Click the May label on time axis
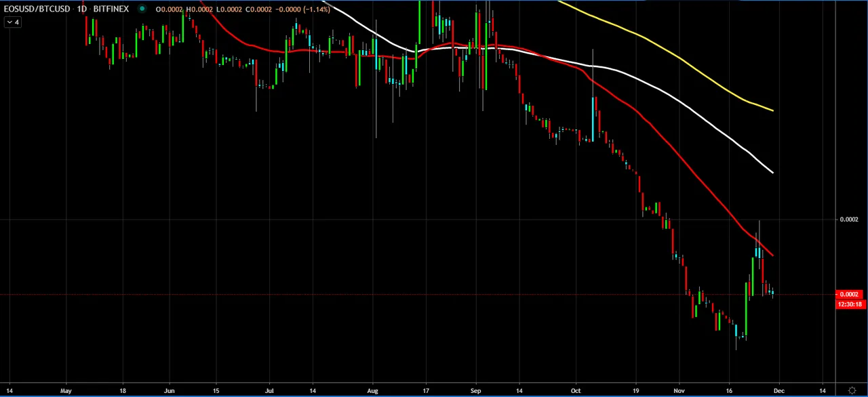Image resolution: width=868 pixels, height=397 pixels. (x=66, y=391)
